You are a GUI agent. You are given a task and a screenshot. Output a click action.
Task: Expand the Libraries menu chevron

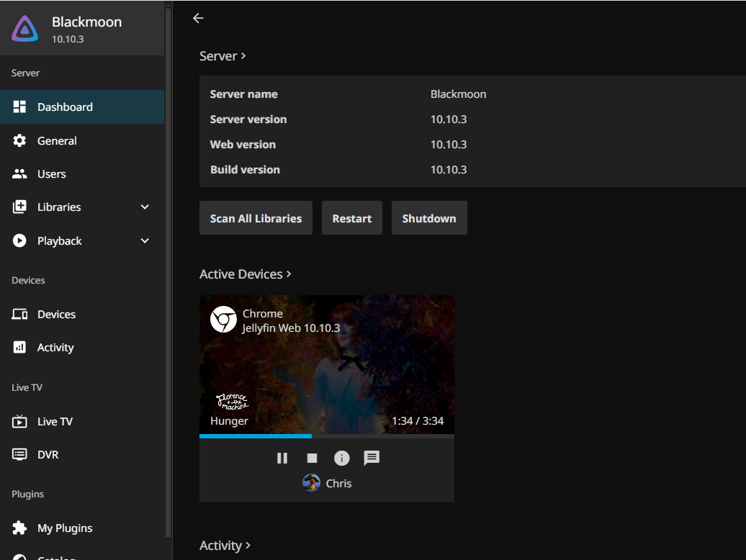145,207
